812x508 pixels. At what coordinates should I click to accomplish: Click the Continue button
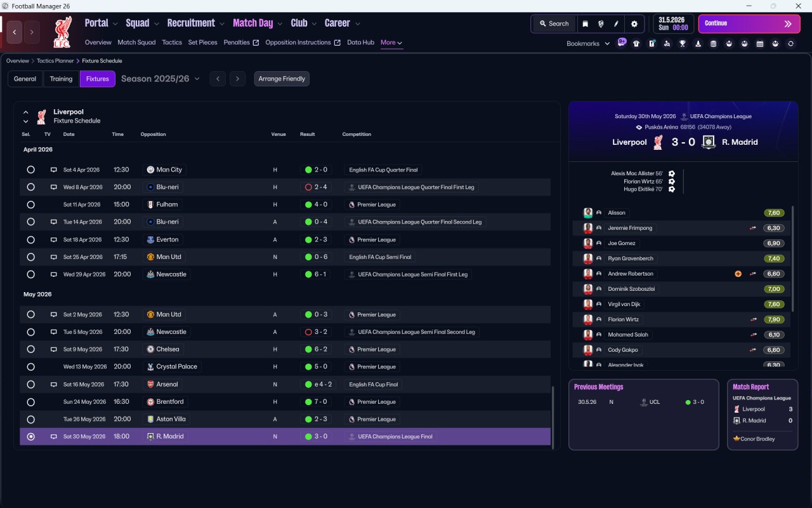click(x=749, y=23)
